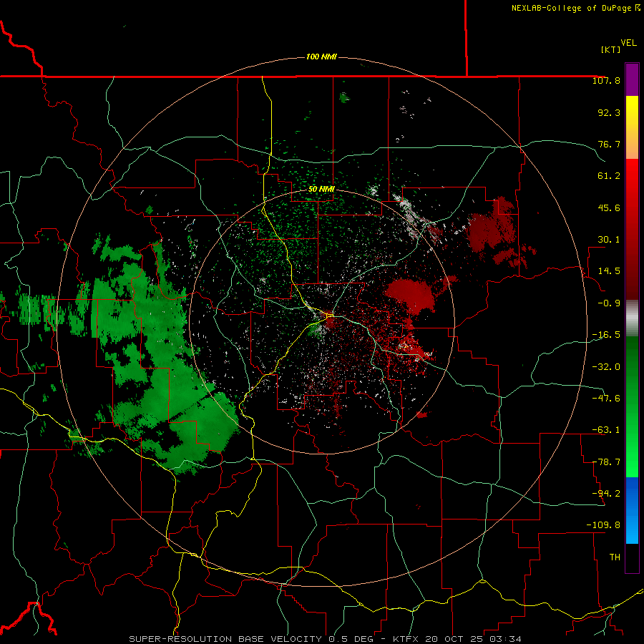Click the -109.8 legend value
The height and width of the screenshot is (644, 644).
[603, 525]
